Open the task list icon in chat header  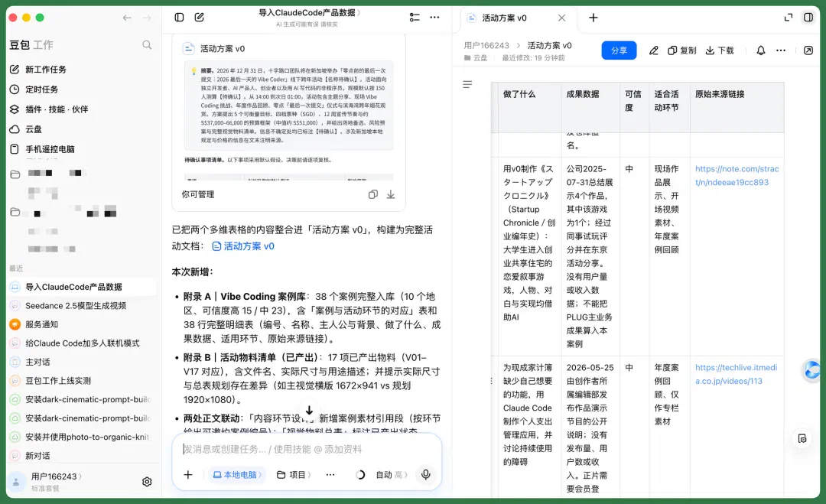pyautogui.click(x=415, y=18)
